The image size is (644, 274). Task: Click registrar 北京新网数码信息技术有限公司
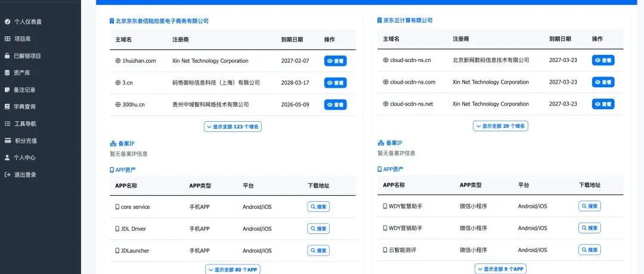click(491, 60)
